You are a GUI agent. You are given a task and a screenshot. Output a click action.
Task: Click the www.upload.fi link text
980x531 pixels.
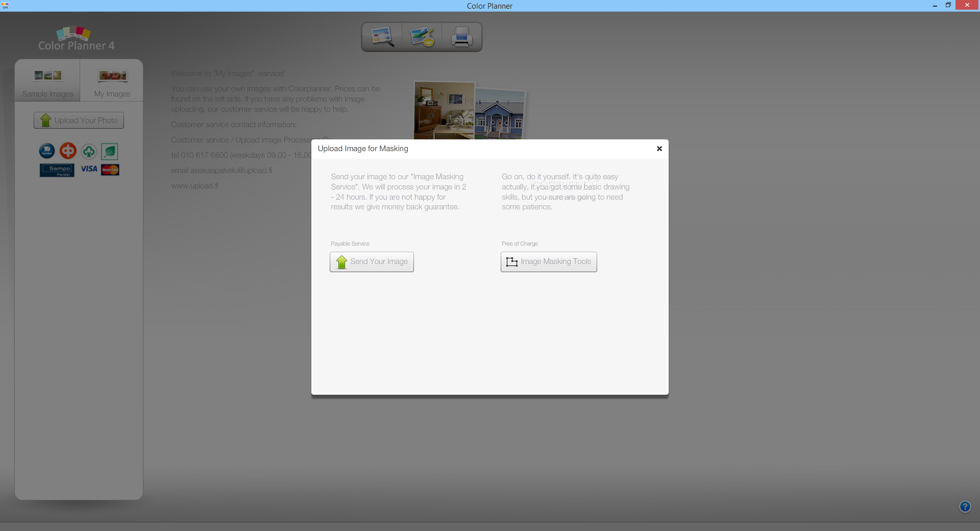coord(195,186)
